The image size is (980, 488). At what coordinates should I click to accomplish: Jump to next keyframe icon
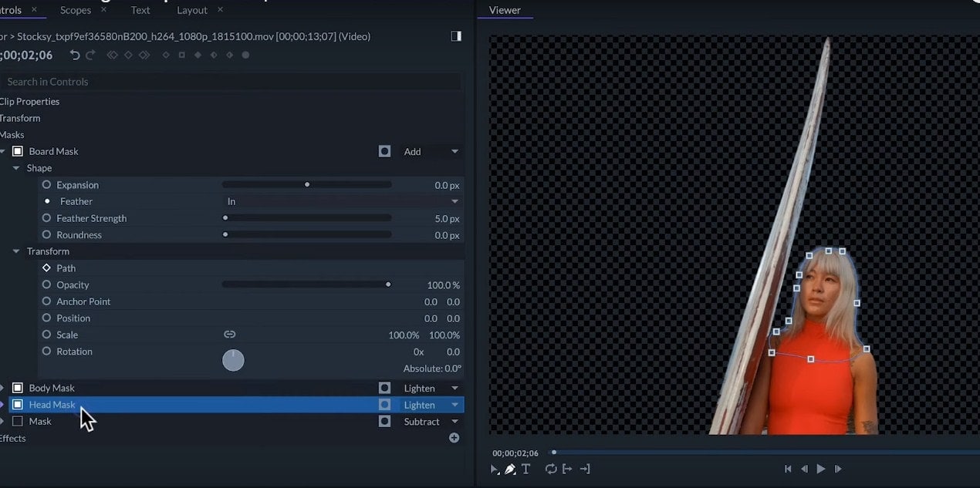coord(144,55)
